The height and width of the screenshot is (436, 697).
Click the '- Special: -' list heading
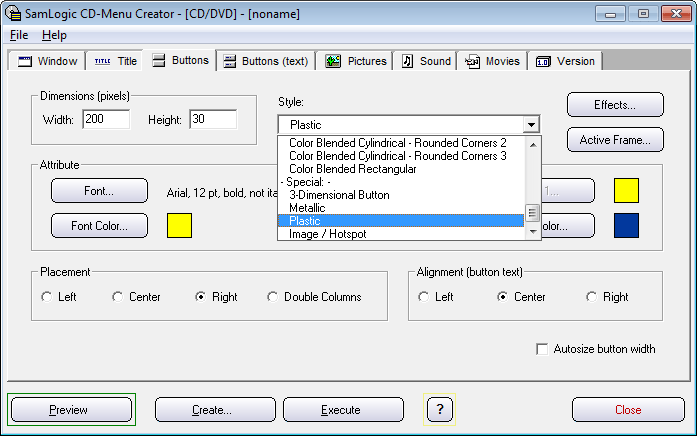(x=401, y=182)
